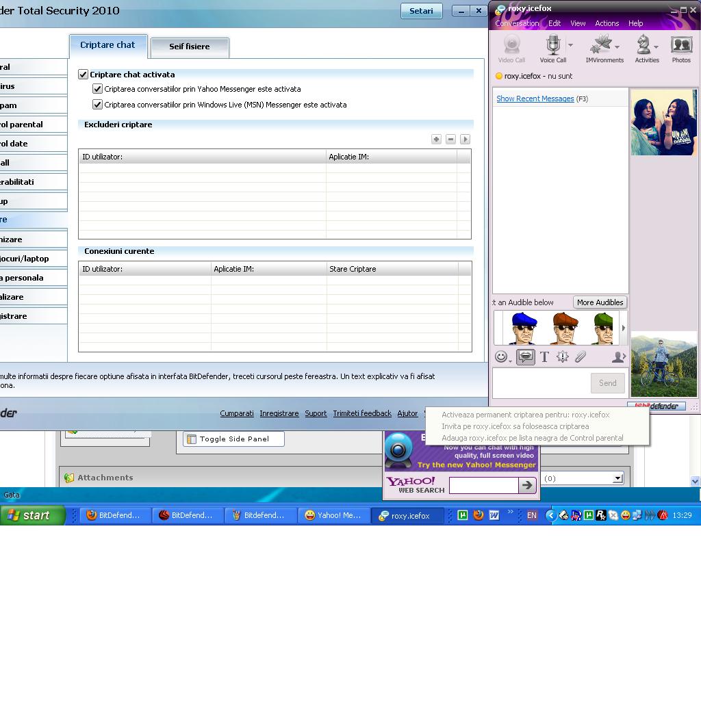The width and height of the screenshot is (701, 728).
Task: Click the BitDefender badge in chat window
Action: (x=657, y=406)
